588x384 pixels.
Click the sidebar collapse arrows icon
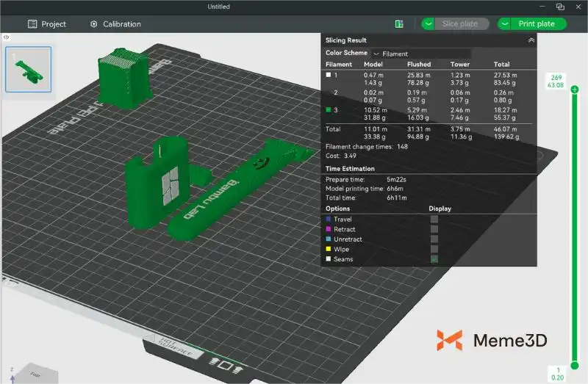tap(7, 37)
